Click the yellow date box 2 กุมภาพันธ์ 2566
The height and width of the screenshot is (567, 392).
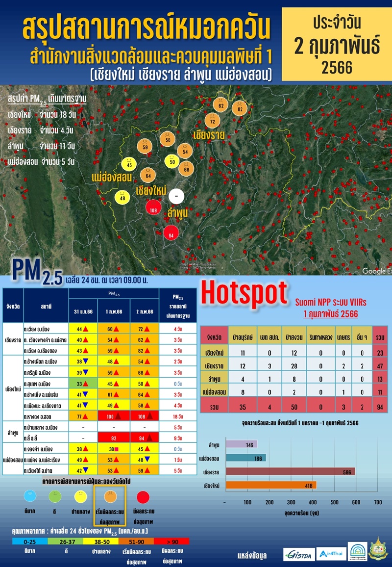[x=337, y=43]
